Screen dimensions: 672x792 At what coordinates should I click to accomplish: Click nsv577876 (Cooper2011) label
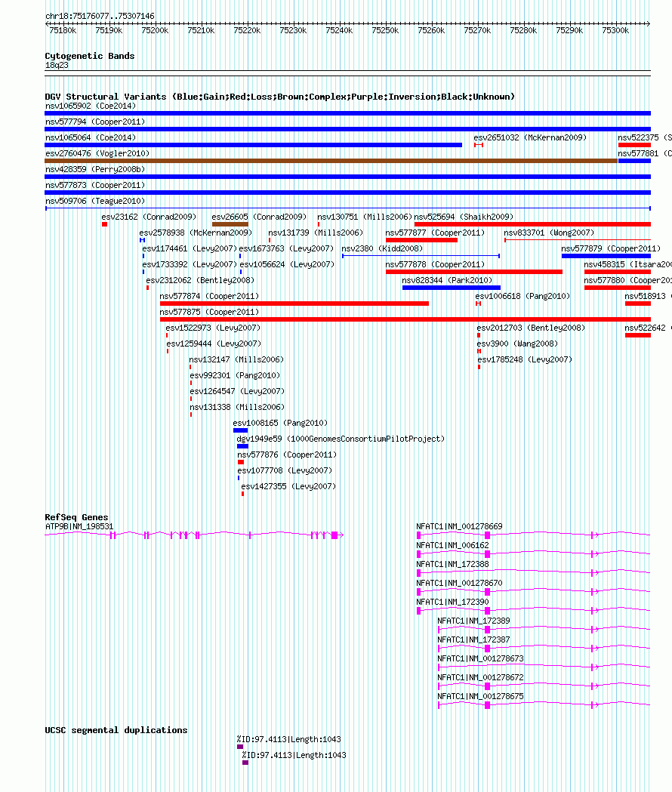pyautogui.click(x=287, y=455)
